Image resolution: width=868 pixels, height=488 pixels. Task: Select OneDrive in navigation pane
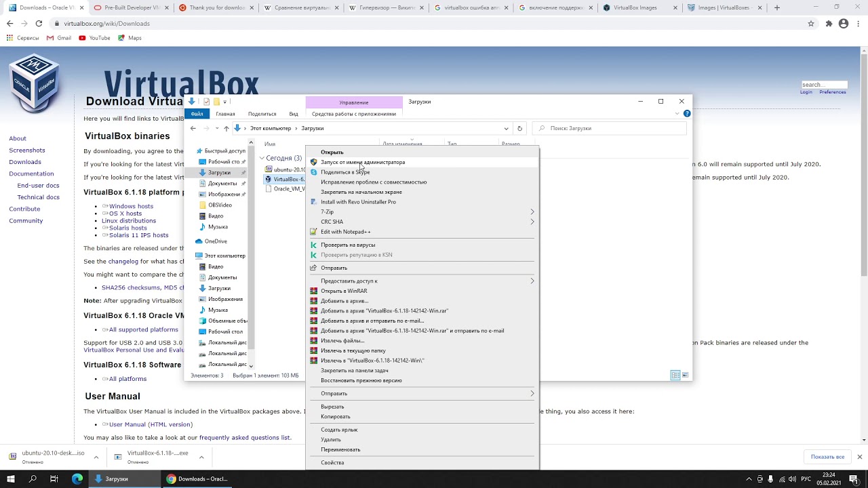coord(216,241)
